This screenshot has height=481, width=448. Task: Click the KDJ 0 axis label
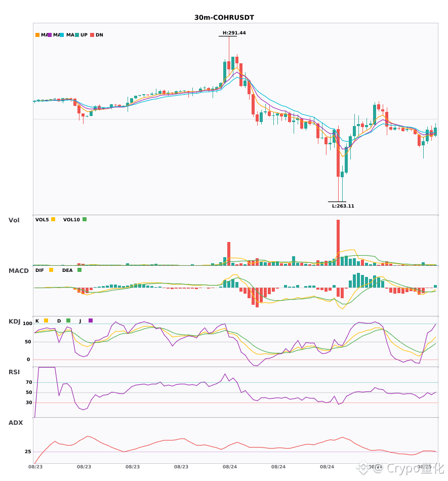click(x=28, y=359)
